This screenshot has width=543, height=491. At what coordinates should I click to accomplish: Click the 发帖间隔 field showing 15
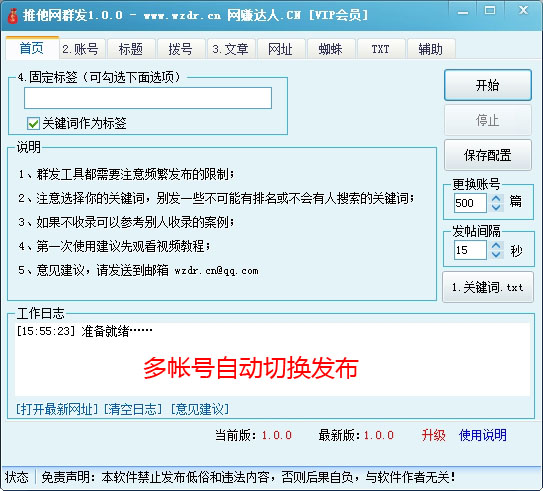coord(470,250)
